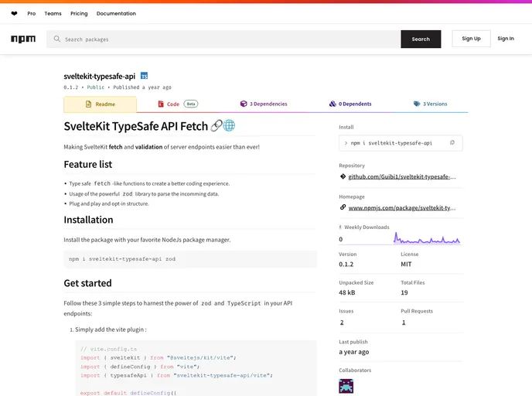Click the chain link icon beside homepage
Viewport: 532px width, 396px height.
pos(343,207)
